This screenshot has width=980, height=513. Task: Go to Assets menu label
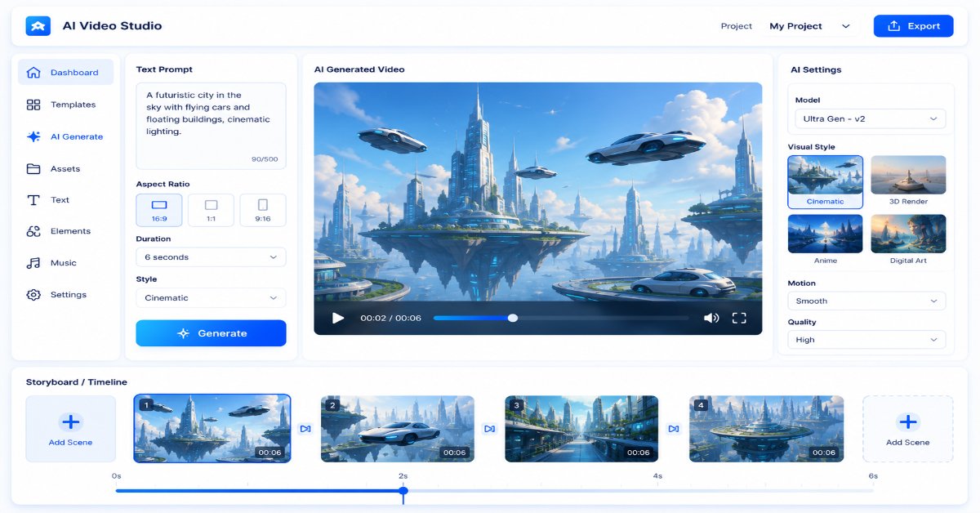(x=65, y=169)
